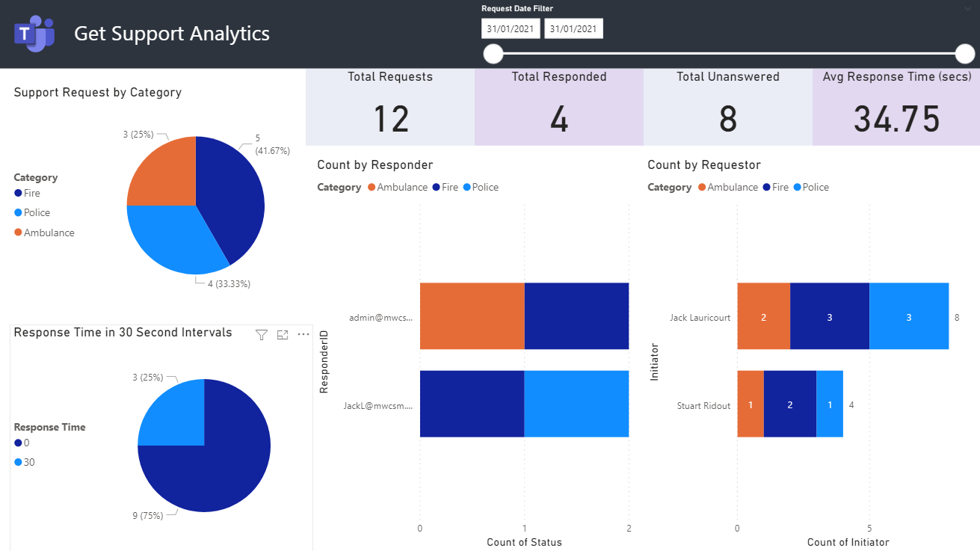Select Police in the category pie legend
980x551 pixels.
[32, 212]
